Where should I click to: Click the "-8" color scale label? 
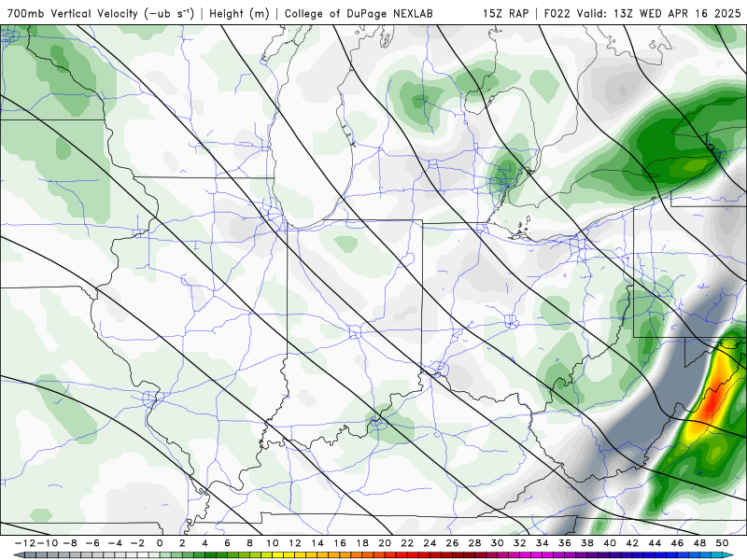pyautogui.click(x=70, y=543)
